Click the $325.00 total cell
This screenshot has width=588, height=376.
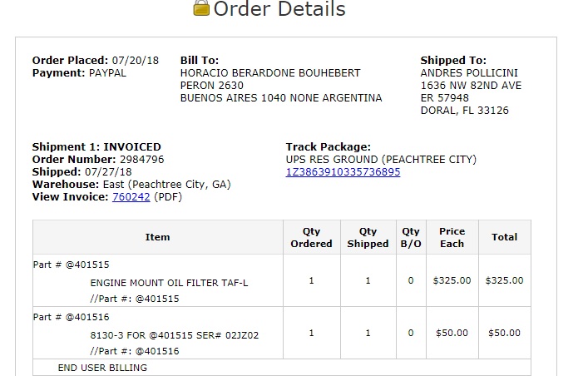coord(504,280)
